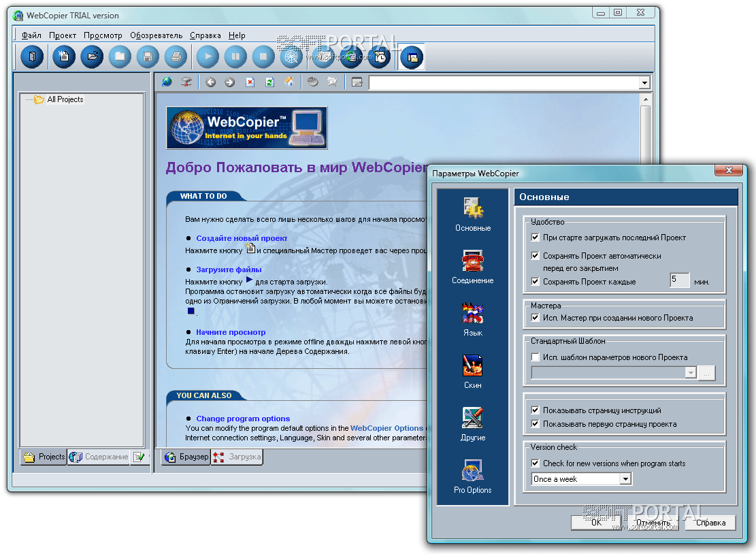Screen dimensions: 756x554
Task: Click the browser address input field
Action: (504, 83)
